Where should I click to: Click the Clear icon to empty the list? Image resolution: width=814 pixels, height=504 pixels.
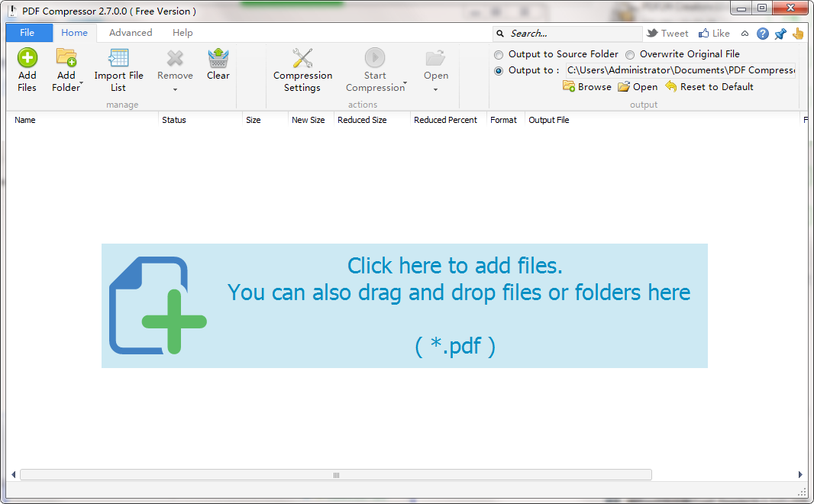pos(218,57)
